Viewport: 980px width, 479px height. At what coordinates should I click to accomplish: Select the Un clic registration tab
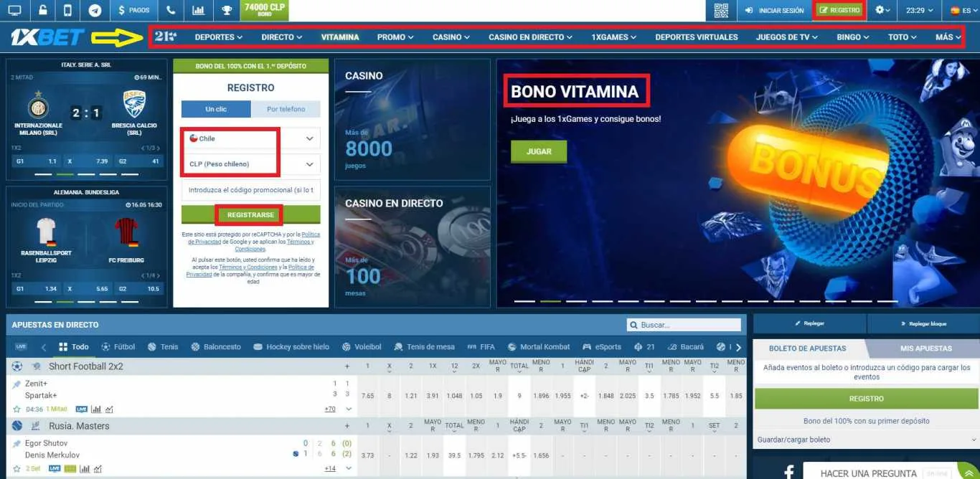[216, 109]
